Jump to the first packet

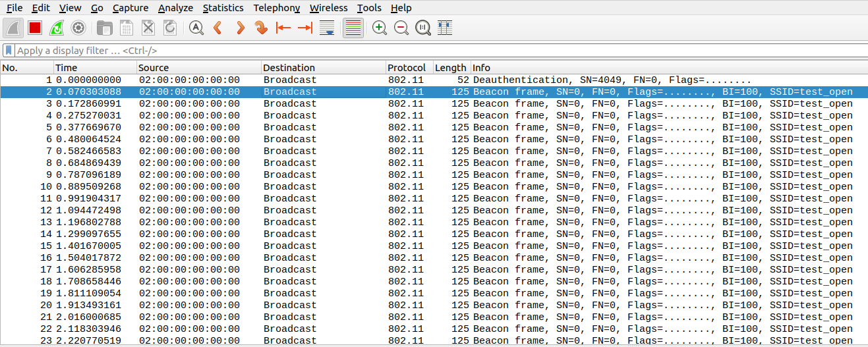coord(283,28)
